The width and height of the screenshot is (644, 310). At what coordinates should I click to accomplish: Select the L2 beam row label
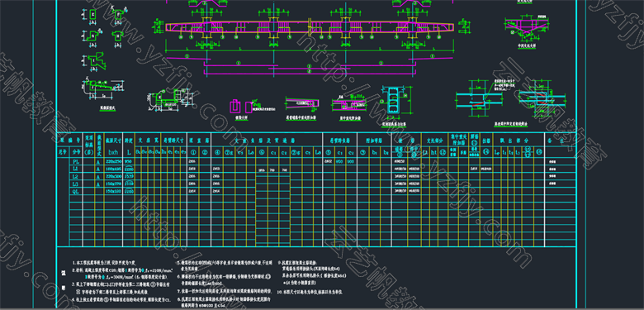point(77,176)
